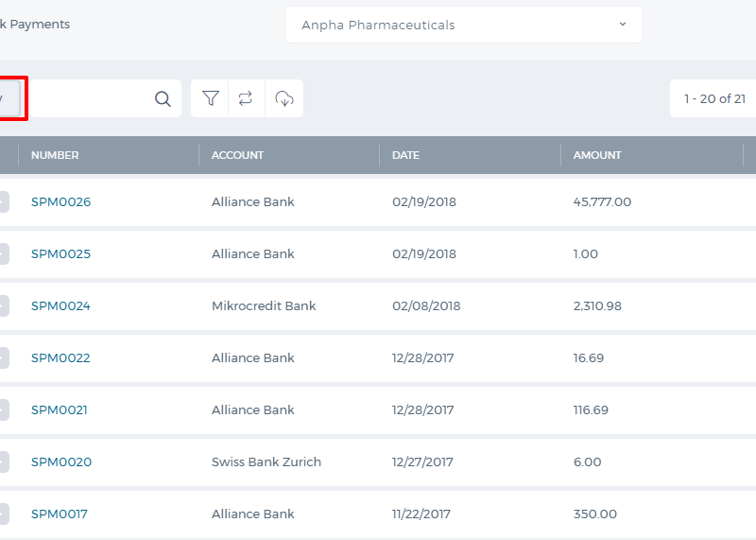Viewport: 756px width, 540px height.
Task: Open row menu for SPM0024
Action: pyautogui.click(x=4, y=306)
